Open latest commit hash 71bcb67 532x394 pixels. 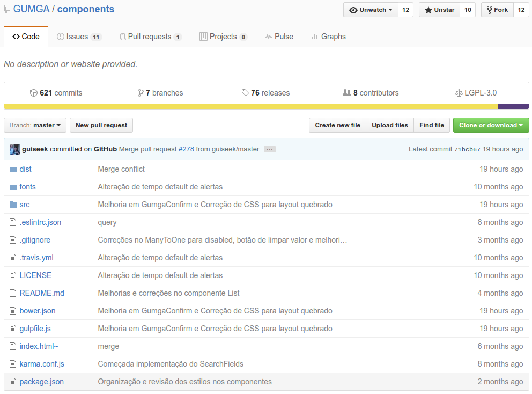point(467,149)
